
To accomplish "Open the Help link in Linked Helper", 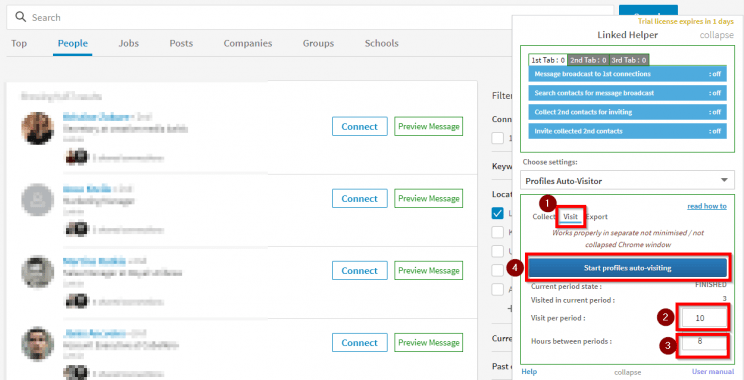I will (x=529, y=372).
